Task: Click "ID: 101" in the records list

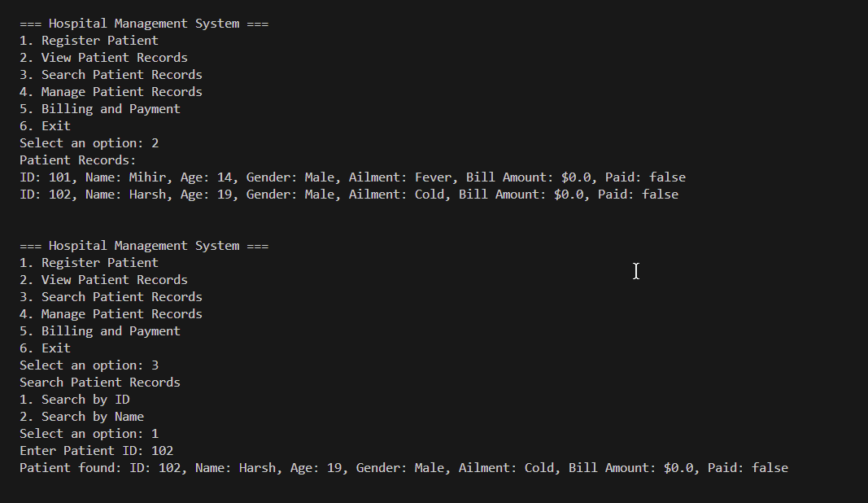Action: tap(45, 177)
